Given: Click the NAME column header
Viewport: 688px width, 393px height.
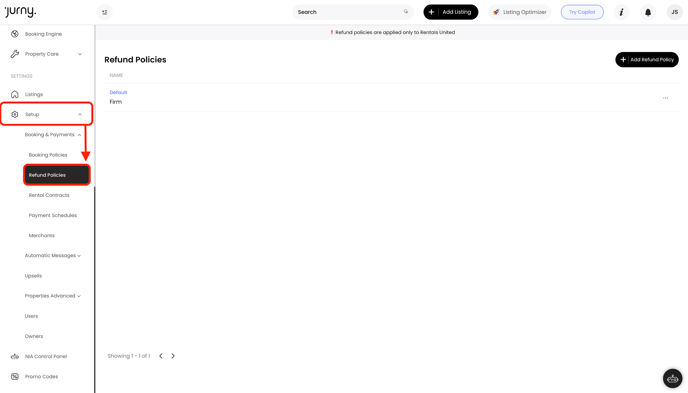Looking at the screenshot, I should pyautogui.click(x=116, y=75).
